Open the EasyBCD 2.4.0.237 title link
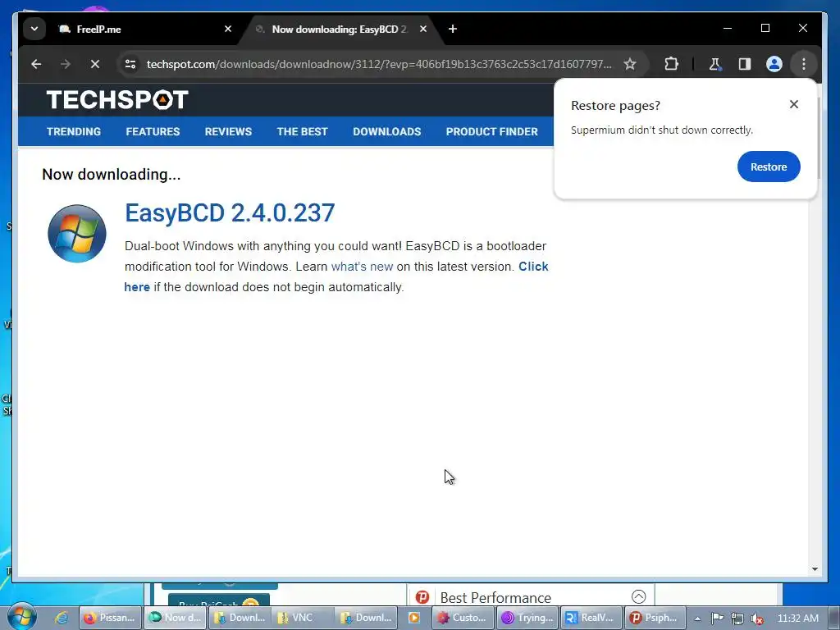840x630 pixels. point(230,212)
